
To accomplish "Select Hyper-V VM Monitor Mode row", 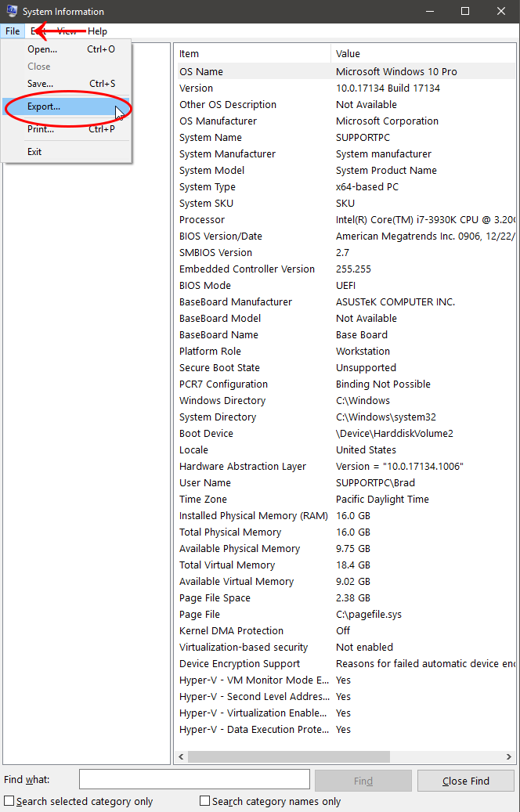I will pyautogui.click(x=346, y=680).
